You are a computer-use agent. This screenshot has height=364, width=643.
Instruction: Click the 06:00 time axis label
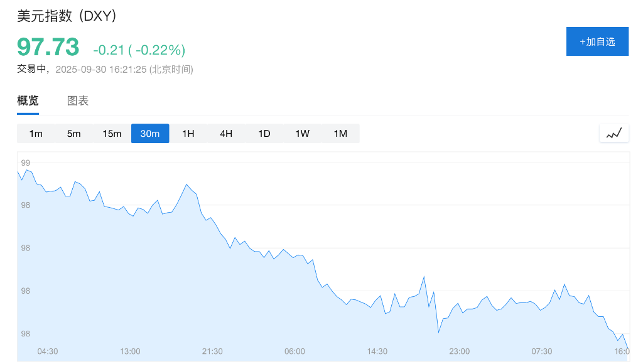pyautogui.click(x=294, y=351)
